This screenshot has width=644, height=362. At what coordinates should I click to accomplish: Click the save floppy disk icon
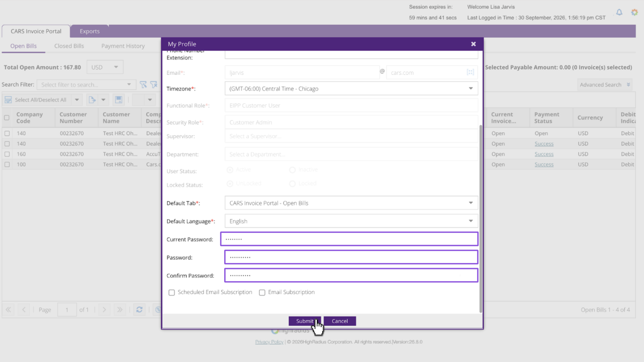point(118,100)
